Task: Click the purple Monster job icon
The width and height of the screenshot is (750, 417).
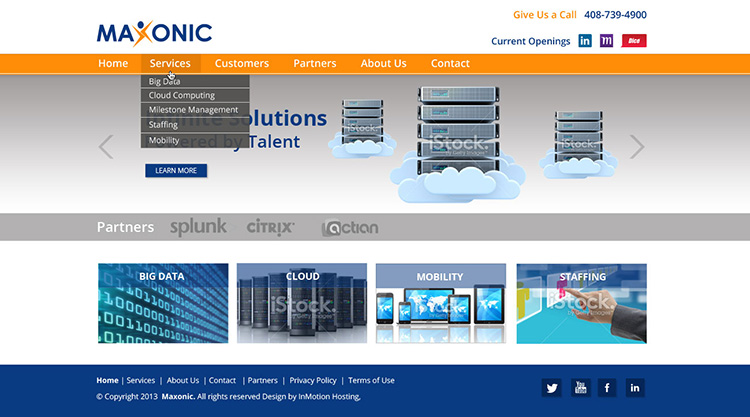Action: pyautogui.click(x=607, y=41)
